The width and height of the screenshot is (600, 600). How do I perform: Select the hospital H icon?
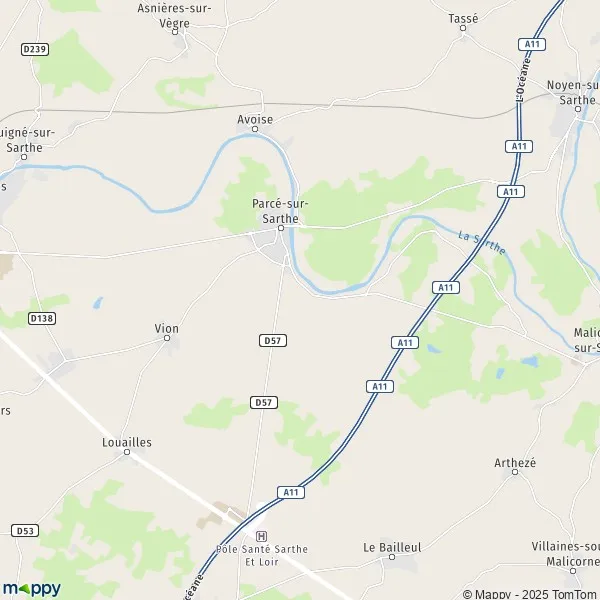[261, 536]
